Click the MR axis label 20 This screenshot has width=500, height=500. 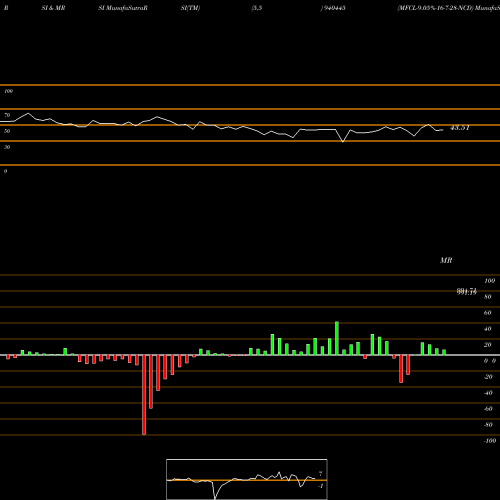pos(488,345)
